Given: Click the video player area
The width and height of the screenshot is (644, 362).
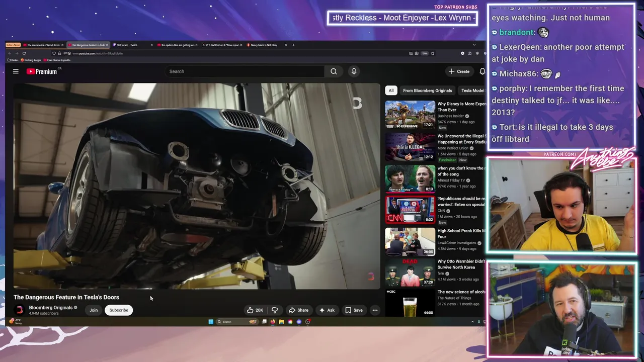Looking at the screenshot, I should 197,186.
